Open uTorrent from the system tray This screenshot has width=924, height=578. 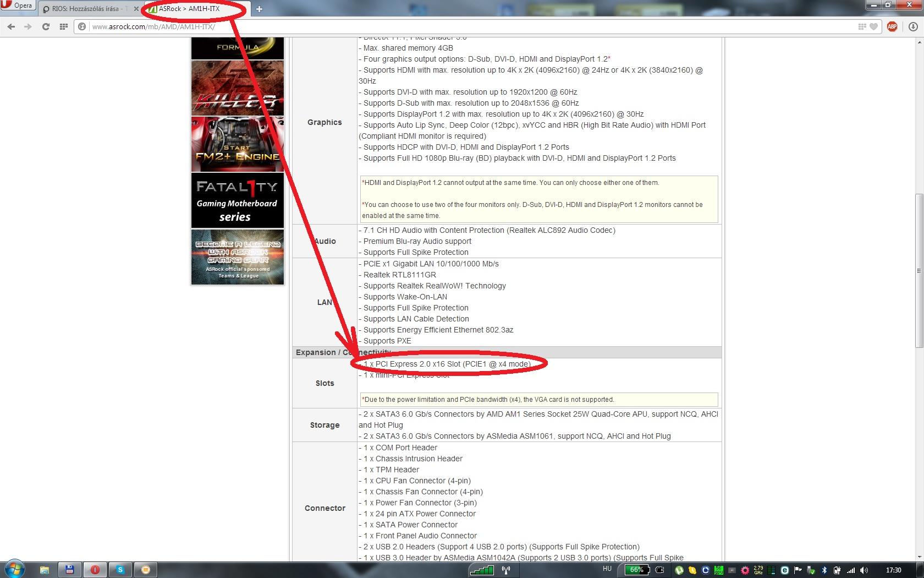coord(679,570)
